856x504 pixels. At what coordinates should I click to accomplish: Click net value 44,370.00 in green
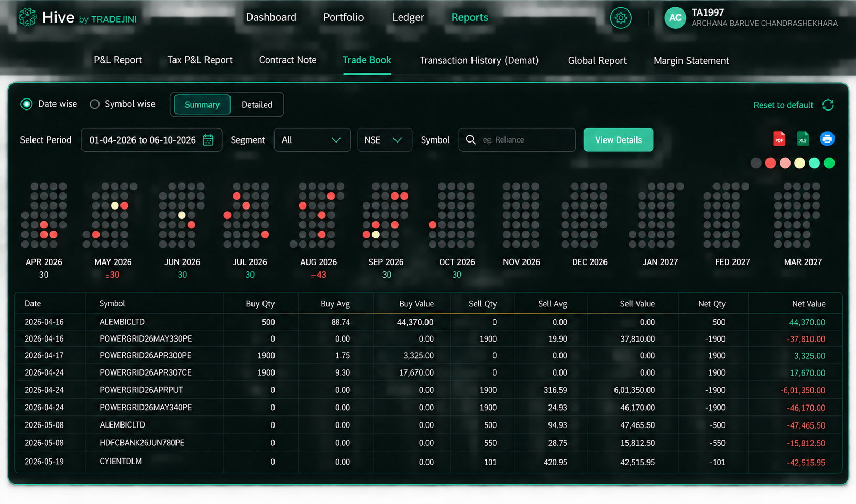click(x=807, y=322)
